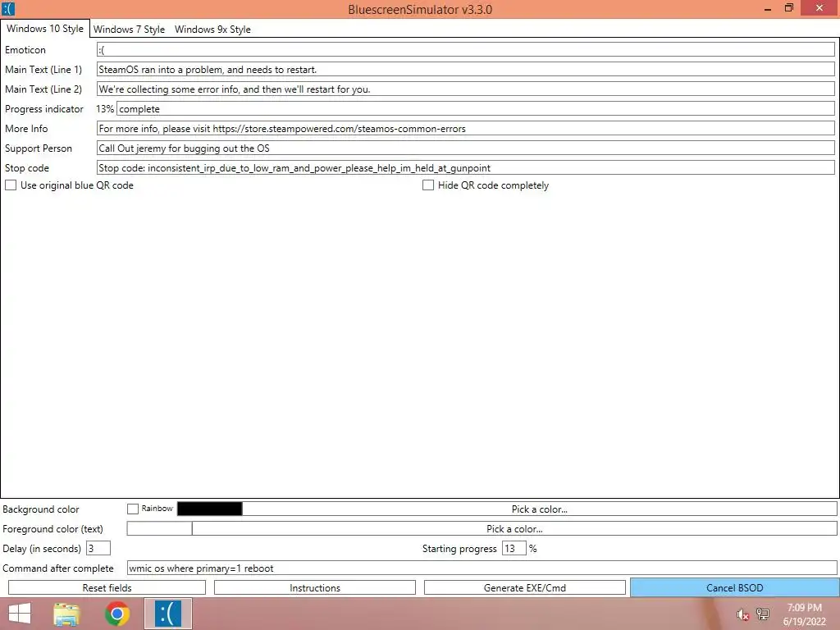Close the BluescreenSimulator window

[819, 8]
